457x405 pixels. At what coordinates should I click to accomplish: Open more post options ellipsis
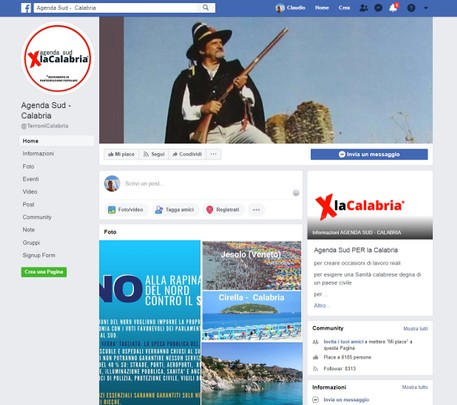pyautogui.click(x=256, y=210)
